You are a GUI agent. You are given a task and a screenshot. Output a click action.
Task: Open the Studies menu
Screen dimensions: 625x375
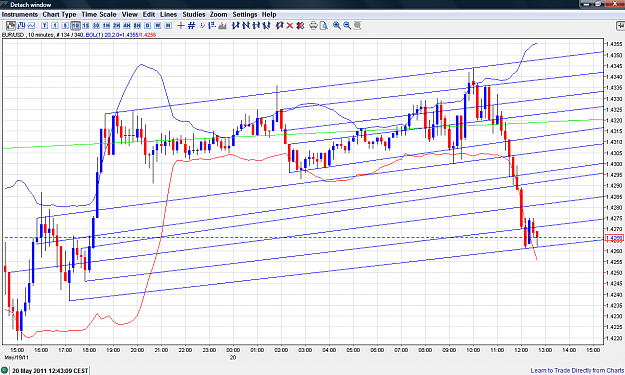[194, 14]
